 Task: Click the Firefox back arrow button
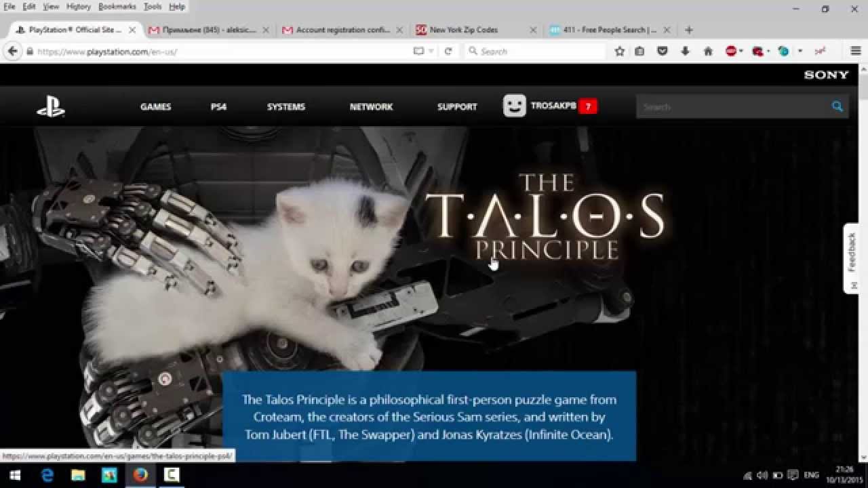click(x=12, y=51)
